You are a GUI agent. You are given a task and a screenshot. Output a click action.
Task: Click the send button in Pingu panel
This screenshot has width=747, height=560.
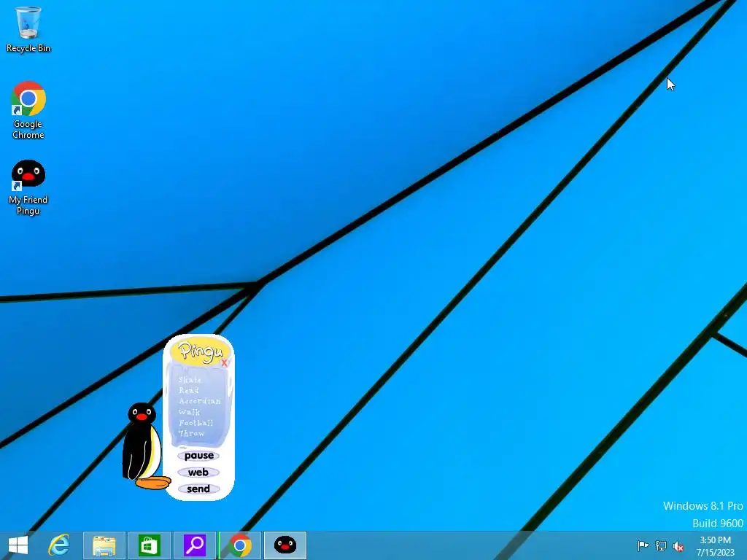(x=198, y=489)
